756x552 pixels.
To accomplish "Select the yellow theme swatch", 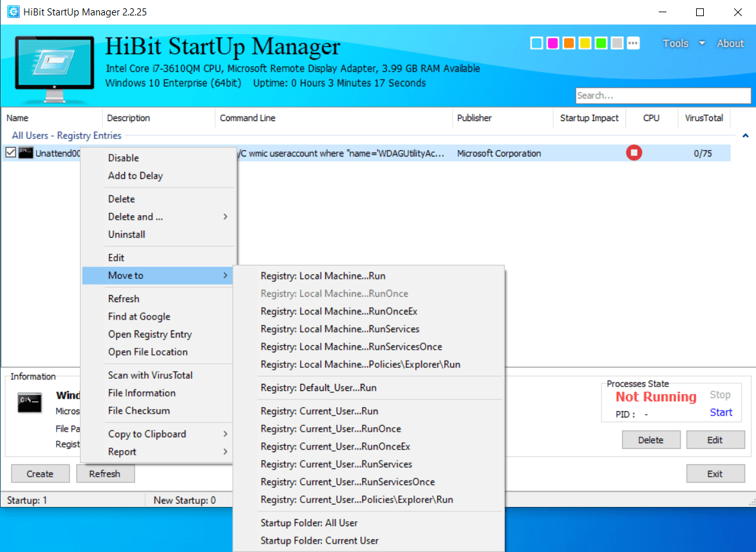I will (x=585, y=43).
